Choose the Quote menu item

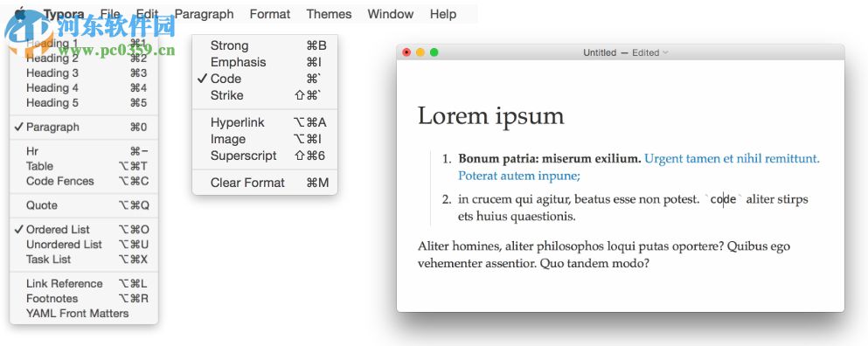pos(84,205)
